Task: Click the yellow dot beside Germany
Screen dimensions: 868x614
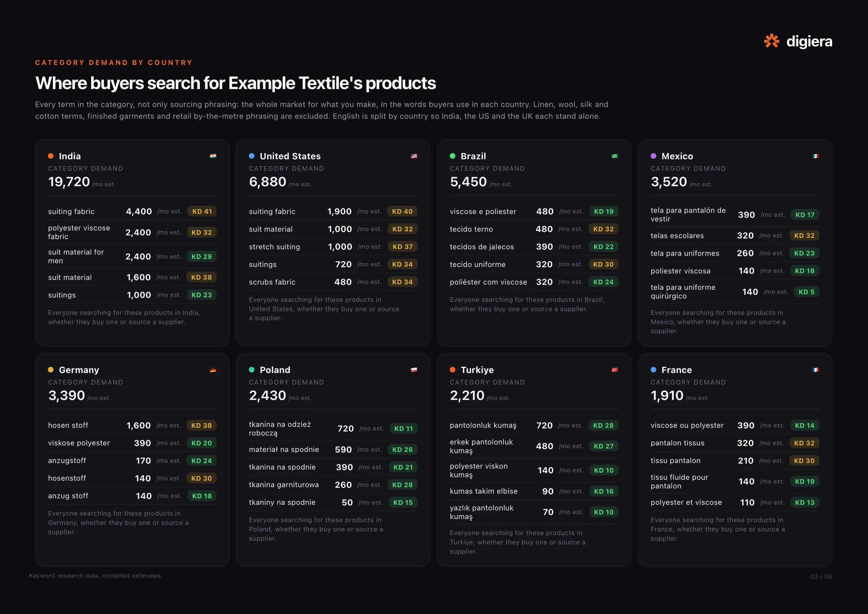Action: [51, 370]
